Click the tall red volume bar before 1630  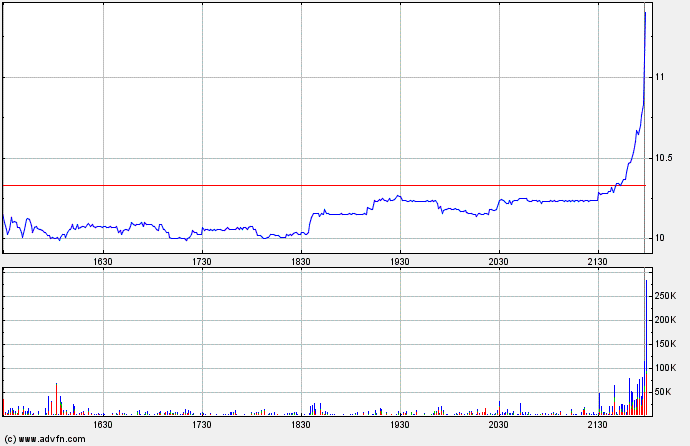57,399
